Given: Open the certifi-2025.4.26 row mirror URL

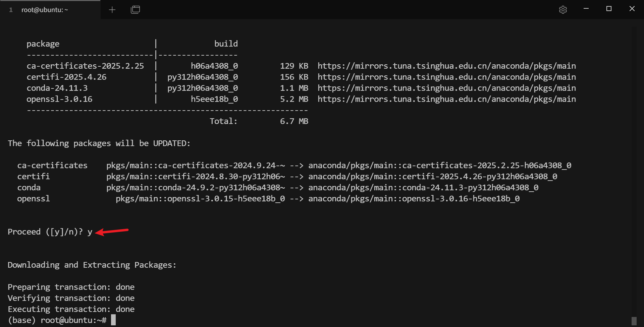Looking at the screenshot, I should point(446,77).
